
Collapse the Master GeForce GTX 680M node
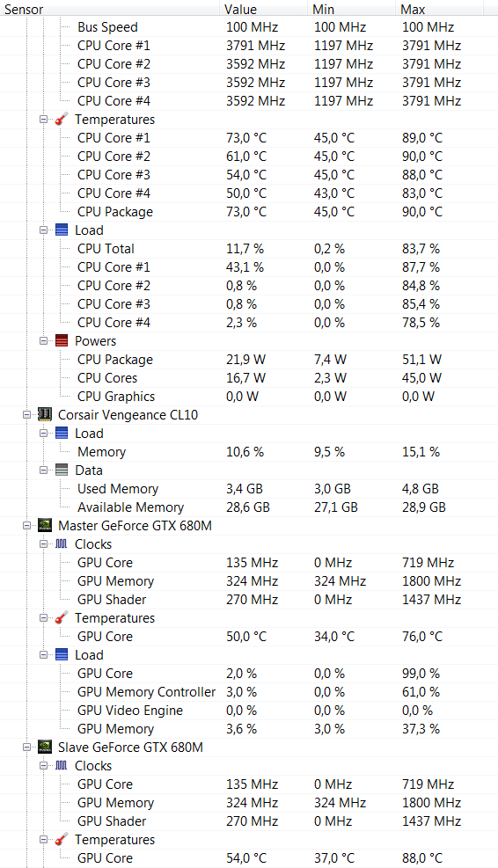pos(26,525)
